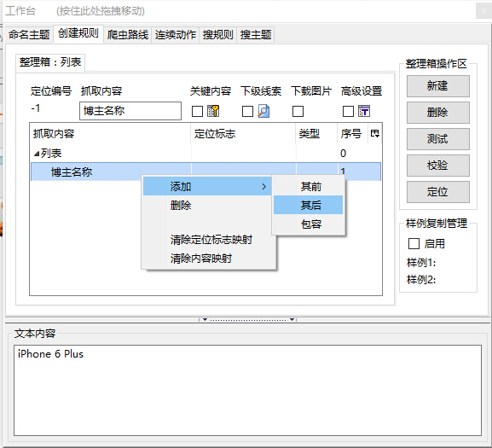Image resolution: width=492 pixels, height=448 pixels.
Task: Choose 包容 from the submenu
Action: coord(308,224)
